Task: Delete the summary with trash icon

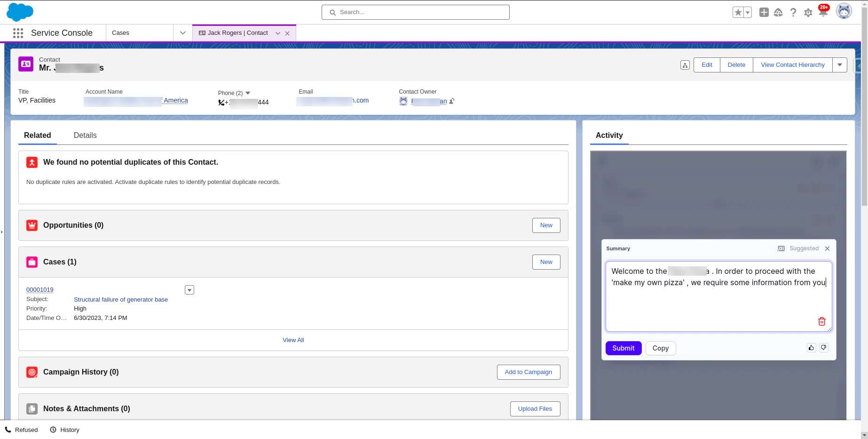Action: pos(822,321)
